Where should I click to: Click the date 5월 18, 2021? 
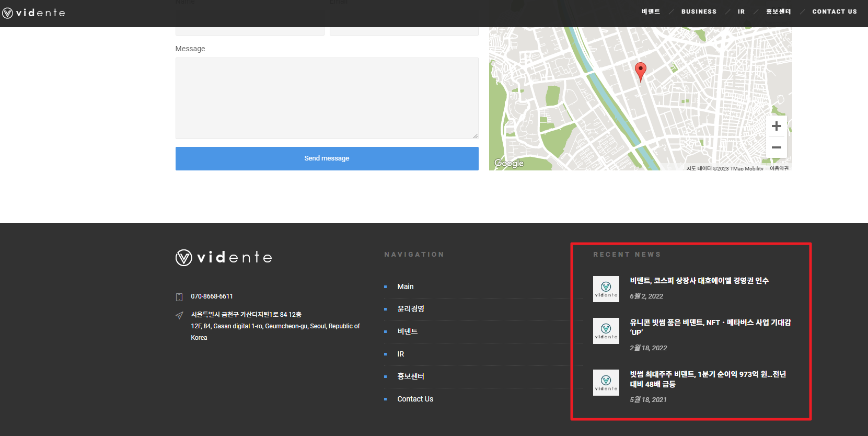[x=648, y=399]
